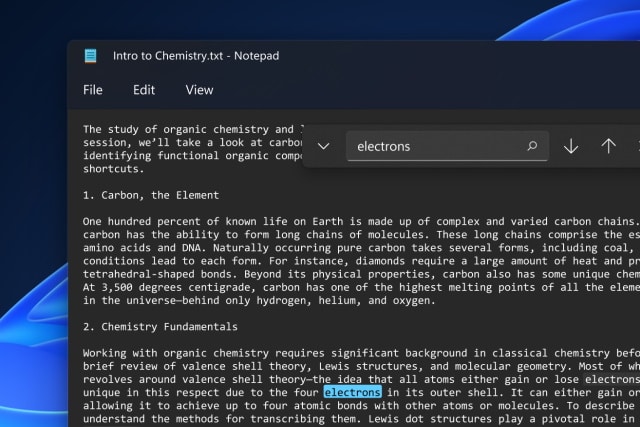
Task: Click the heading "1. Carbon, the Element"
Action: coord(151,195)
